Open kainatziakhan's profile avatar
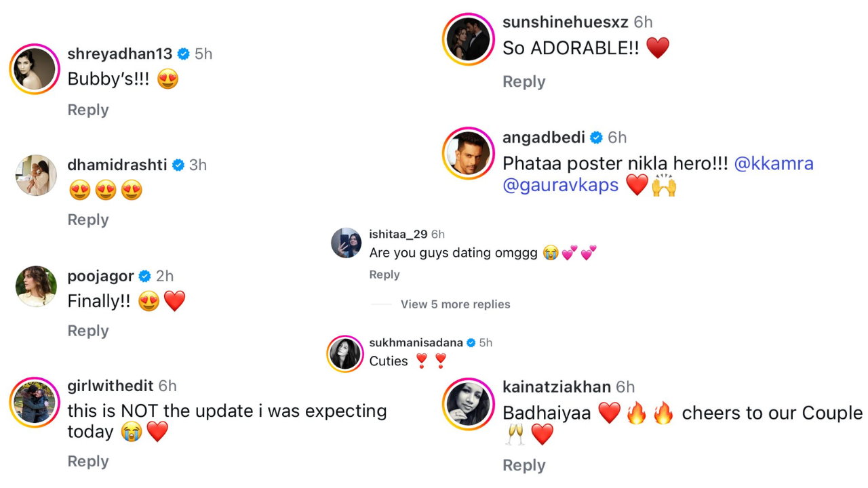The height and width of the screenshot is (488, 868). (469, 404)
